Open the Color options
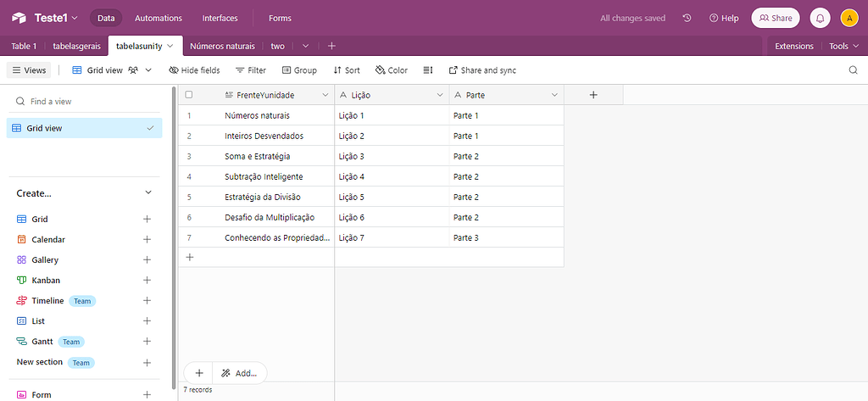Image resolution: width=868 pixels, height=401 pixels. tap(392, 70)
